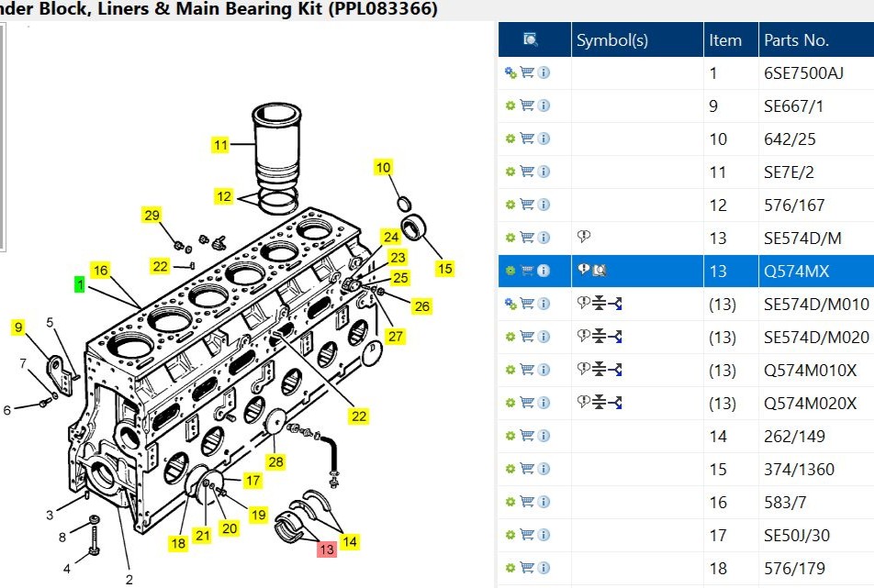Select the red callout 13 on the diagram

pyautogui.click(x=327, y=549)
